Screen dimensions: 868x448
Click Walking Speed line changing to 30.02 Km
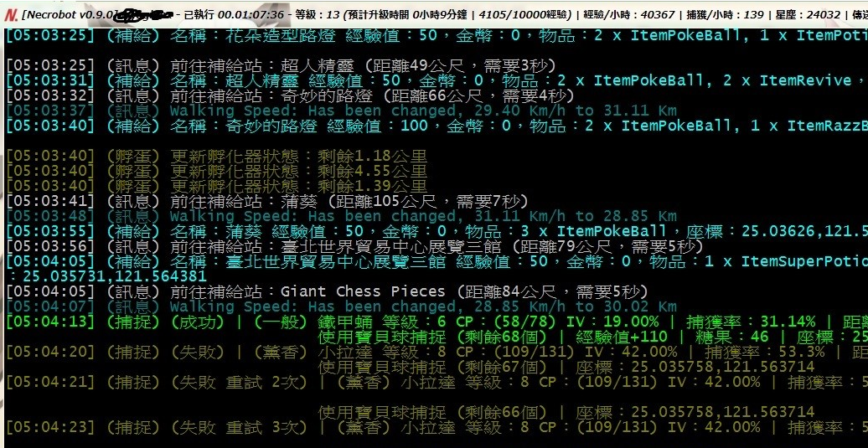pyautogui.click(x=335, y=306)
